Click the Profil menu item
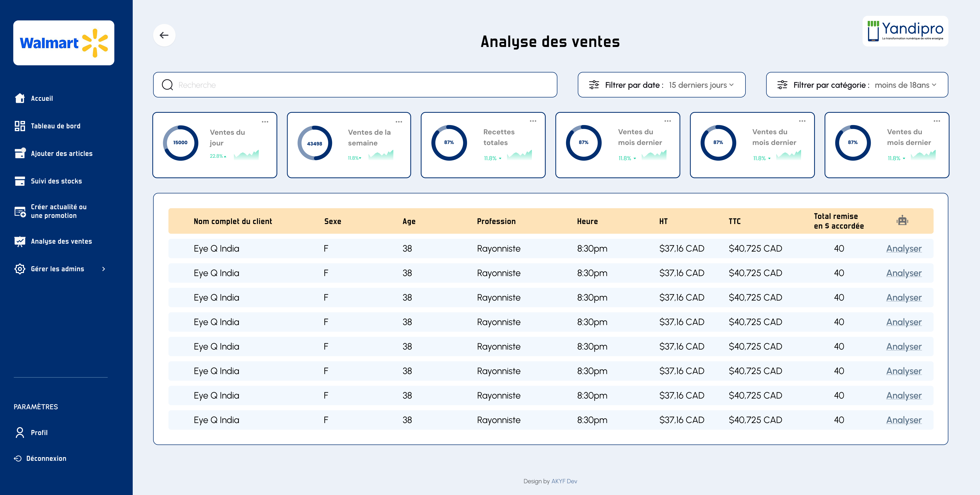The height and width of the screenshot is (495, 980). [39, 432]
